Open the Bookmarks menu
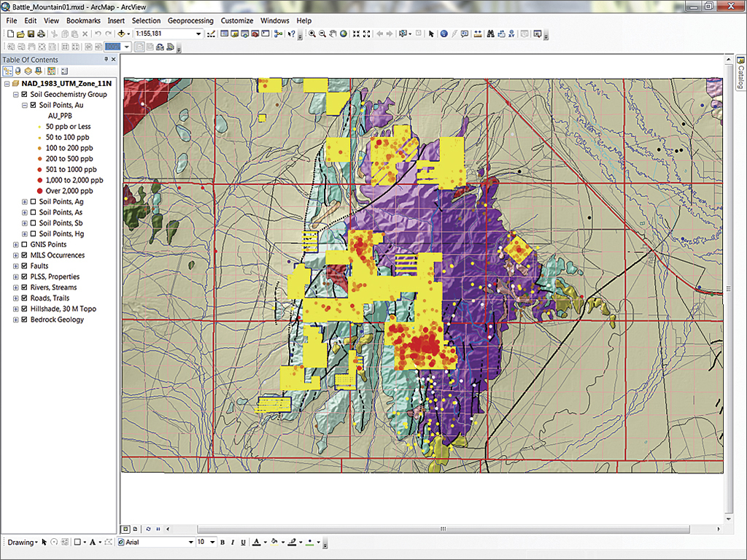This screenshot has height=560, width=747. pos(83,21)
